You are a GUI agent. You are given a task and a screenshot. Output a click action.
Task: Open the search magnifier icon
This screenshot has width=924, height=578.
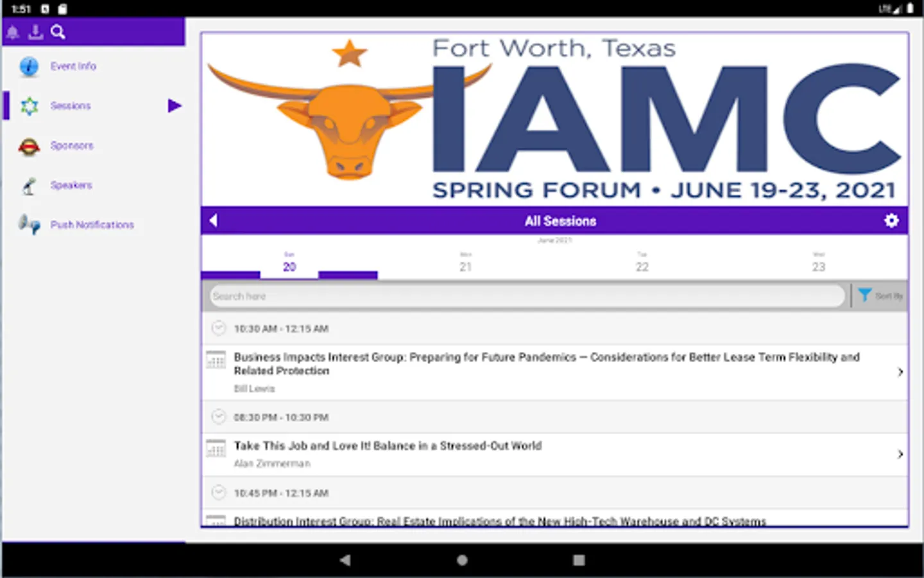pos(58,32)
